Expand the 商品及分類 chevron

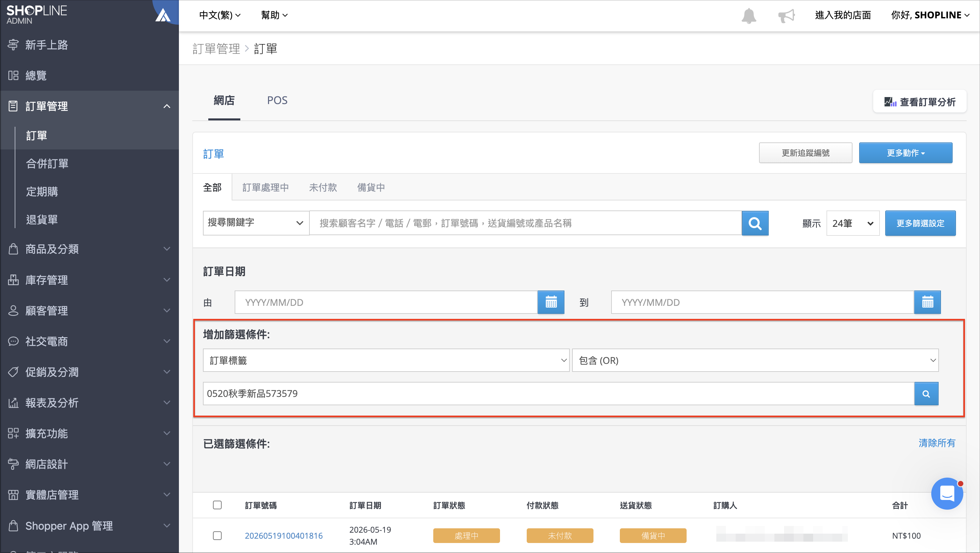tap(167, 249)
